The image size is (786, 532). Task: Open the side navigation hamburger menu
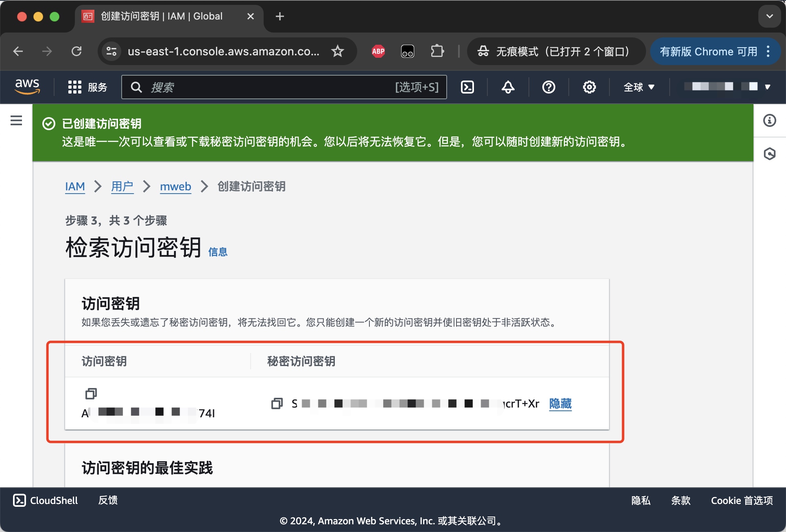coord(16,120)
